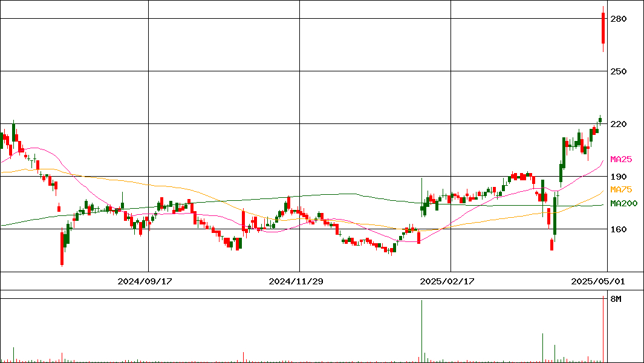Click the 160 price axis label
The height and width of the screenshot is (363, 644).
(619, 229)
